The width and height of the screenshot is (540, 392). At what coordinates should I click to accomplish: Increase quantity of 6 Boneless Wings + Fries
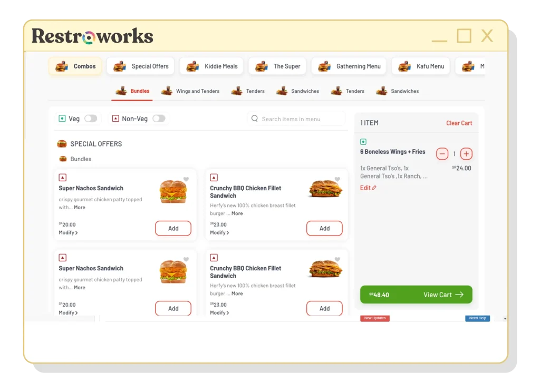click(x=466, y=154)
